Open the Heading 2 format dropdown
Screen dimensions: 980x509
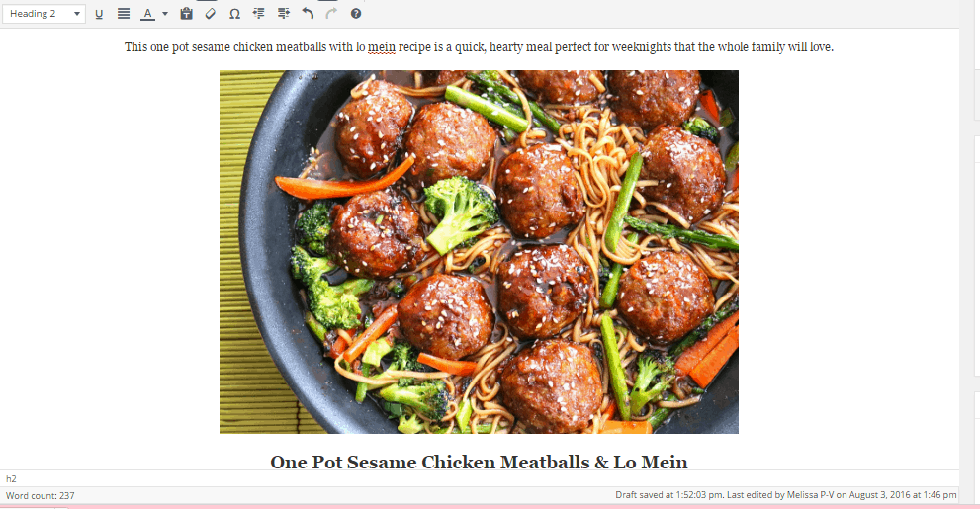44,14
